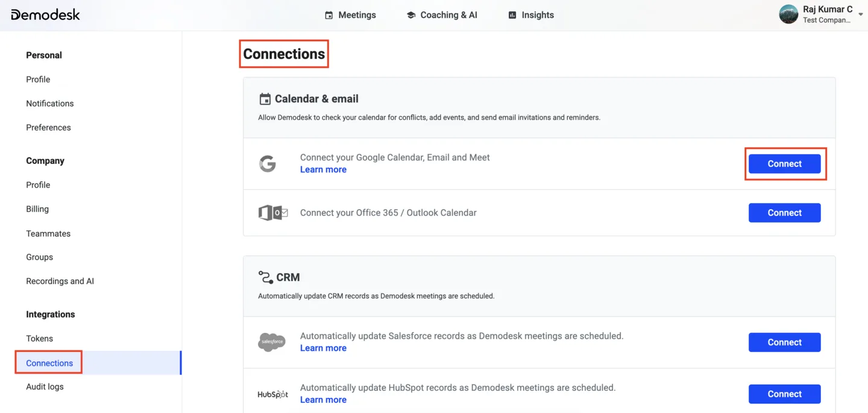Connect Salesforce CRM

(784, 342)
